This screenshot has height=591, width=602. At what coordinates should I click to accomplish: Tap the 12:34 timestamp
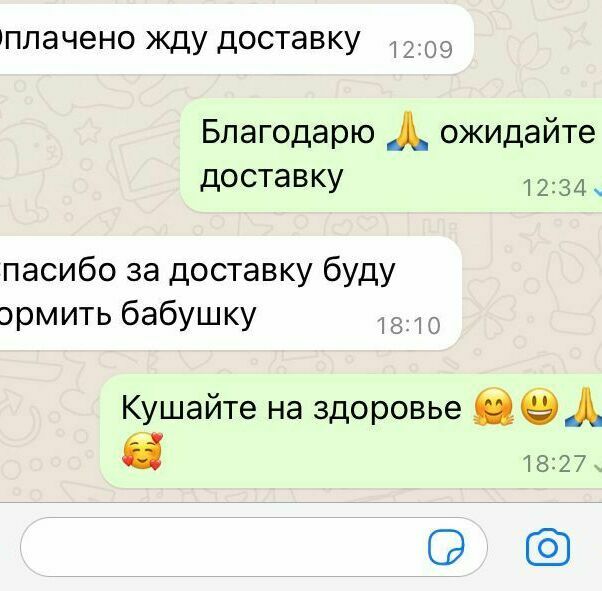point(555,188)
